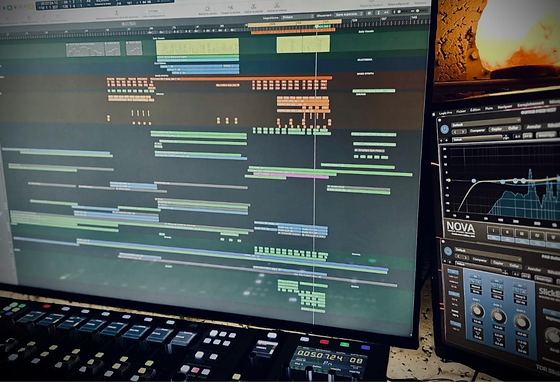Select NOVA band V button
The height and width of the screenshot is (382, 560).
tap(553, 237)
